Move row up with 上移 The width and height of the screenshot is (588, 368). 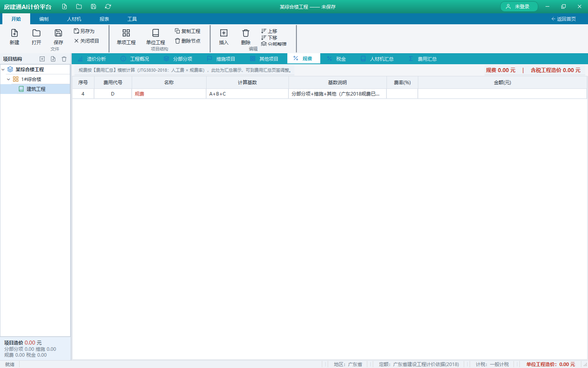click(269, 31)
